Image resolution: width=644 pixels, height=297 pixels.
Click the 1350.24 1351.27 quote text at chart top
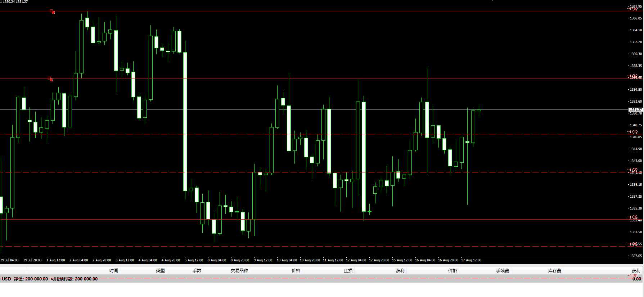[16, 2]
